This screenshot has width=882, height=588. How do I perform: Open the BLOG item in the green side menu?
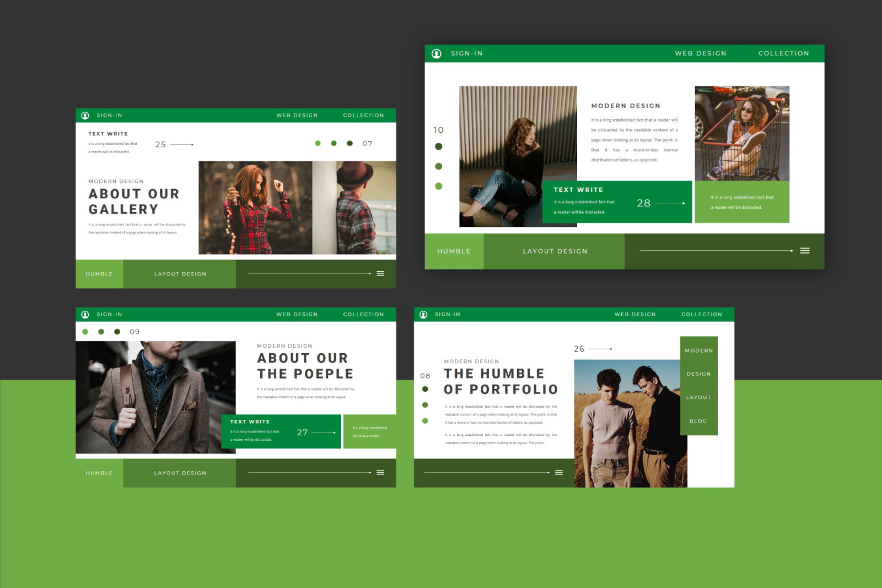point(698,421)
